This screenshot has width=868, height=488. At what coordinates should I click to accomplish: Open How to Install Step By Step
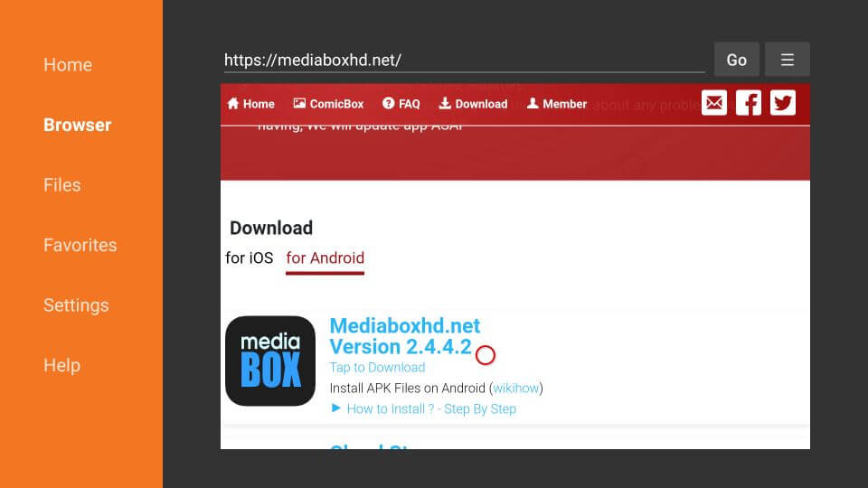(x=423, y=408)
